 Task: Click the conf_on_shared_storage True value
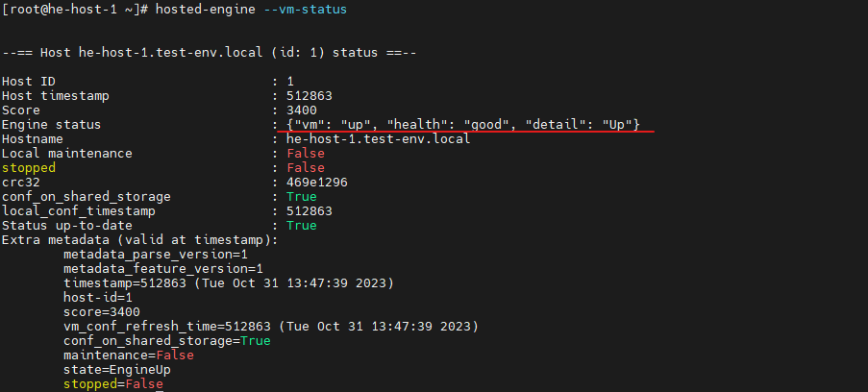[x=302, y=197]
